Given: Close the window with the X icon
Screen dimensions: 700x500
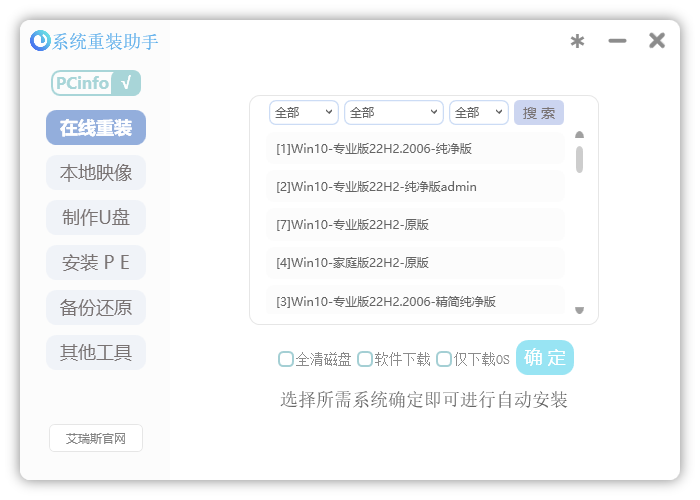Looking at the screenshot, I should click(x=657, y=41).
